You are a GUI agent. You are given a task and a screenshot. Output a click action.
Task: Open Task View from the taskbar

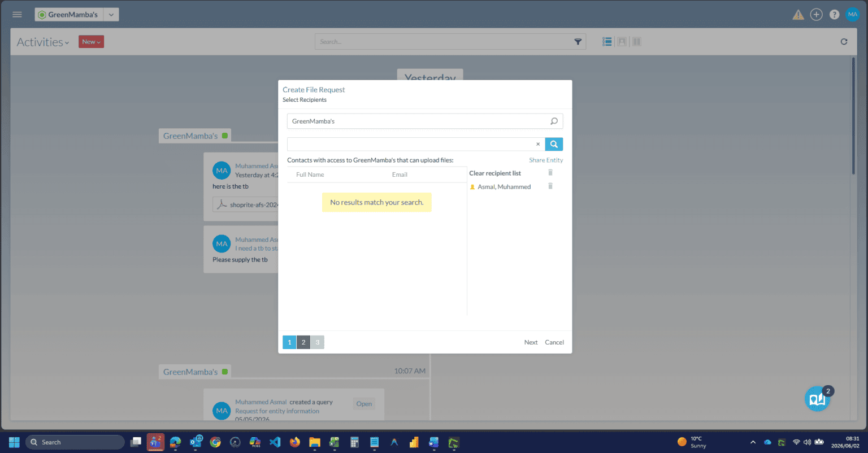click(136, 442)
